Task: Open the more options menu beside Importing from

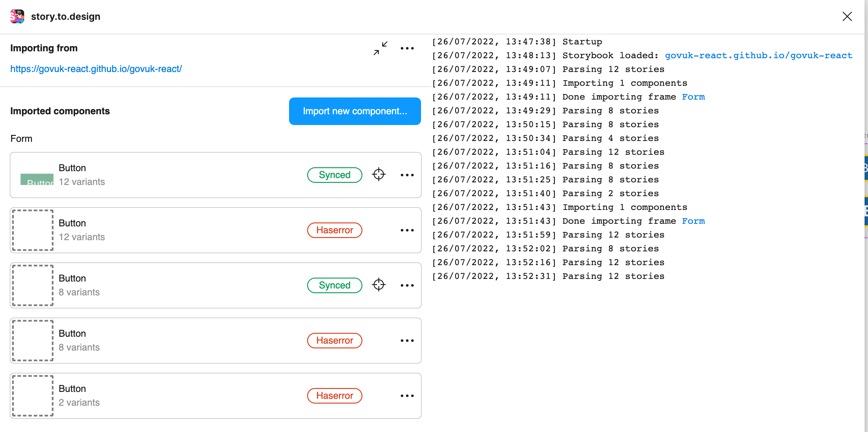Action: pyautogui.click(x=407, y=48)
